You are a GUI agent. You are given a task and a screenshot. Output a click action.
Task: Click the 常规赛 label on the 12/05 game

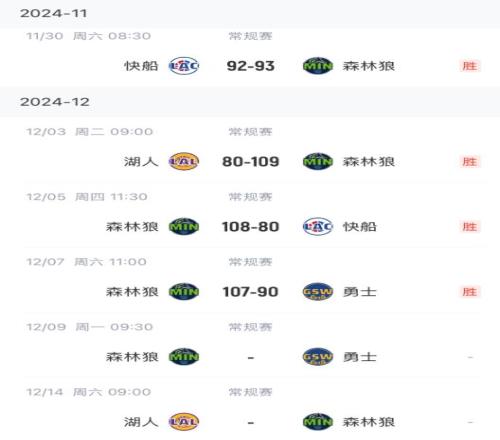250,197
